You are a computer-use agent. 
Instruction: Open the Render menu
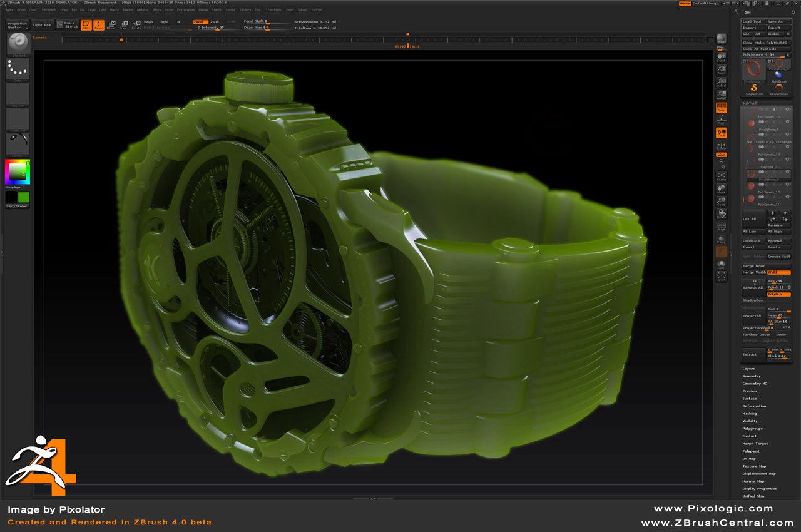pyautogui.click(x=203, y=10)
